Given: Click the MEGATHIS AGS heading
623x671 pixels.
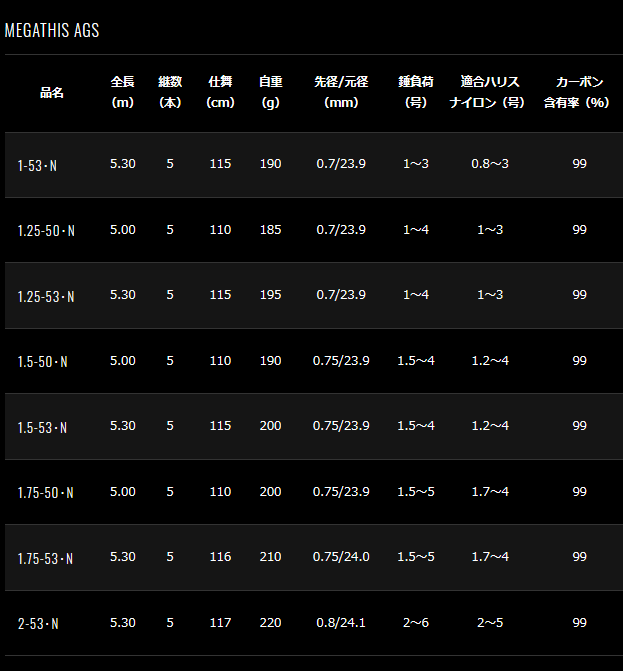Looking at the screenshot, I should pyautogui.click(x=52, y=30).
